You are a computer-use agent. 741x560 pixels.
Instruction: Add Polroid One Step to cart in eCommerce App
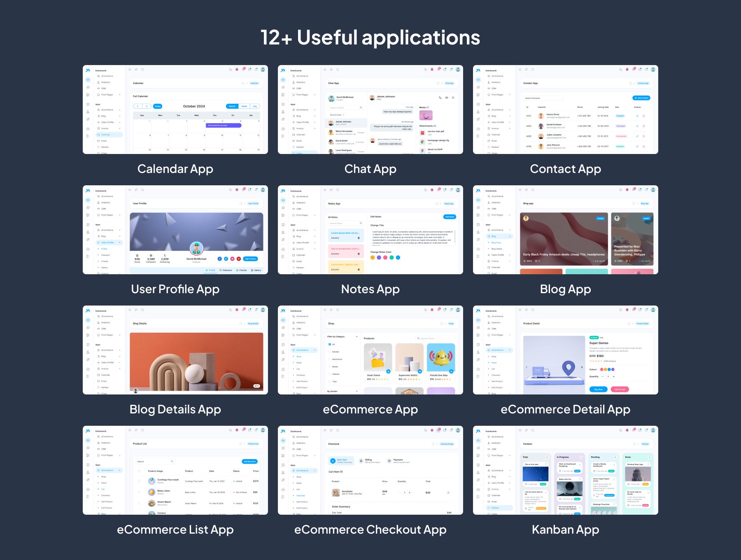point(451,371)
